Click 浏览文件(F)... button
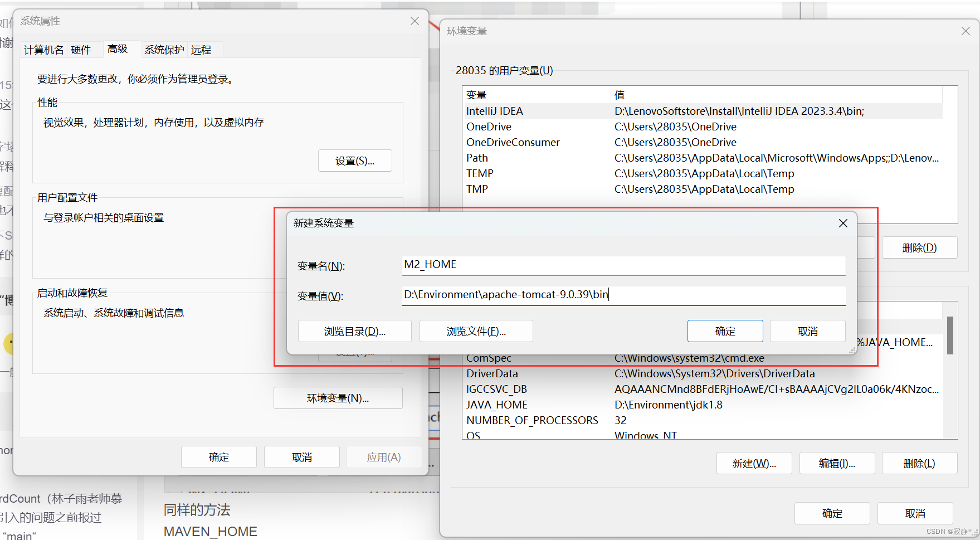The width and height of the screenshot is (980, 540). (476, 331)
